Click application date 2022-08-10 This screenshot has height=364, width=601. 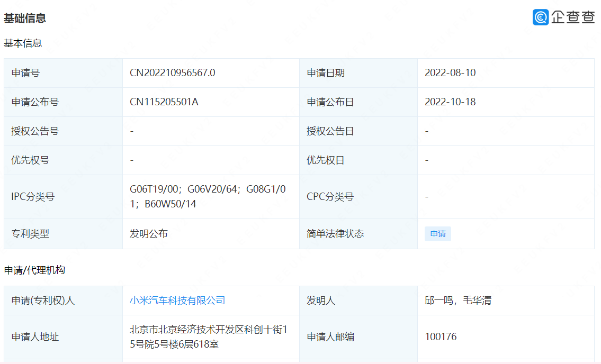[450, 73]
